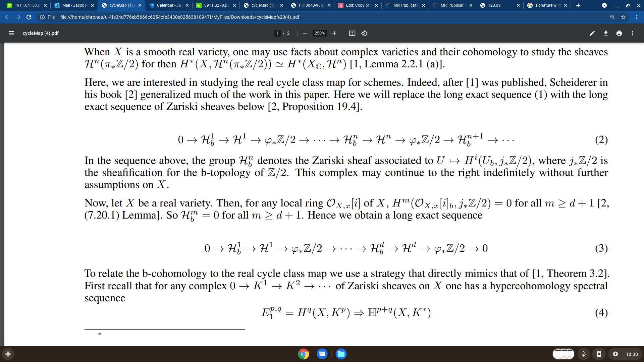Rotate the document counterclockwise
Viewport: 644px width, 362px height.
[364, 33]
